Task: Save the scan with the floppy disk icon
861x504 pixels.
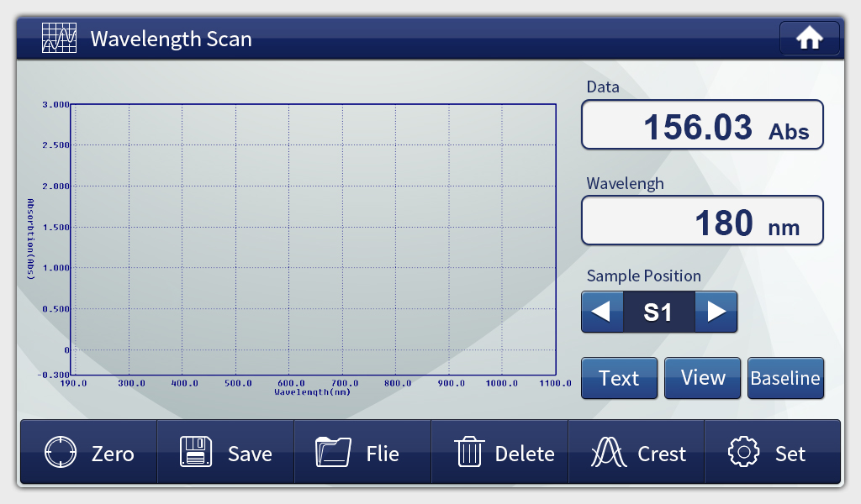Action: [x=225, y=454]
